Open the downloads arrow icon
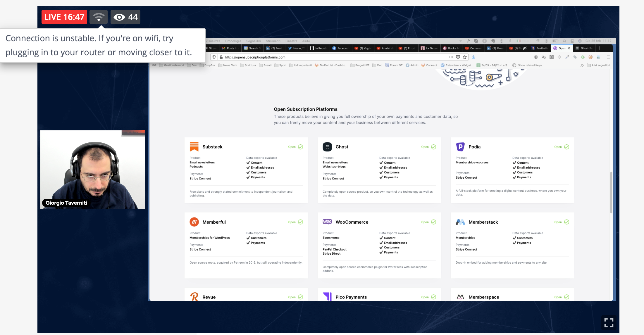 point(473,57)
